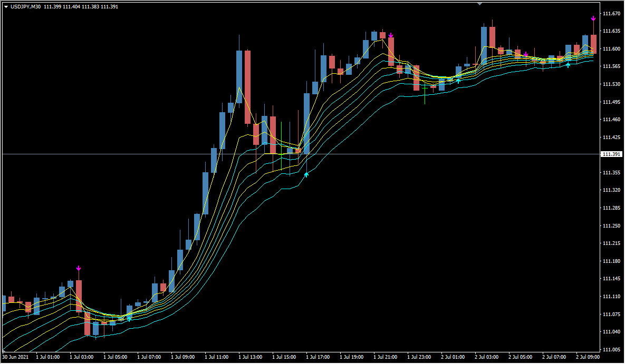Click the grey chart shift marker at top
Screen dimensions: 625x364
pyautogui.click(x=479, y=3)
